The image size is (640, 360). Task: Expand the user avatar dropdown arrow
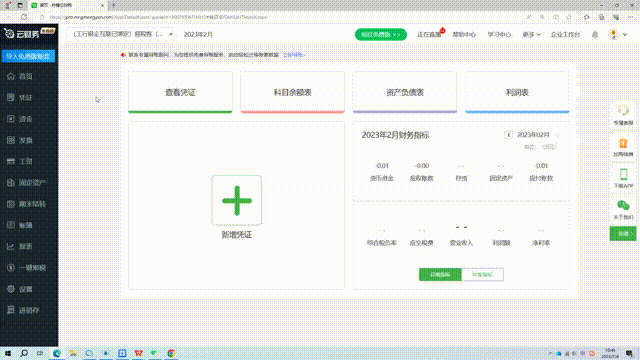click(625, 35)
